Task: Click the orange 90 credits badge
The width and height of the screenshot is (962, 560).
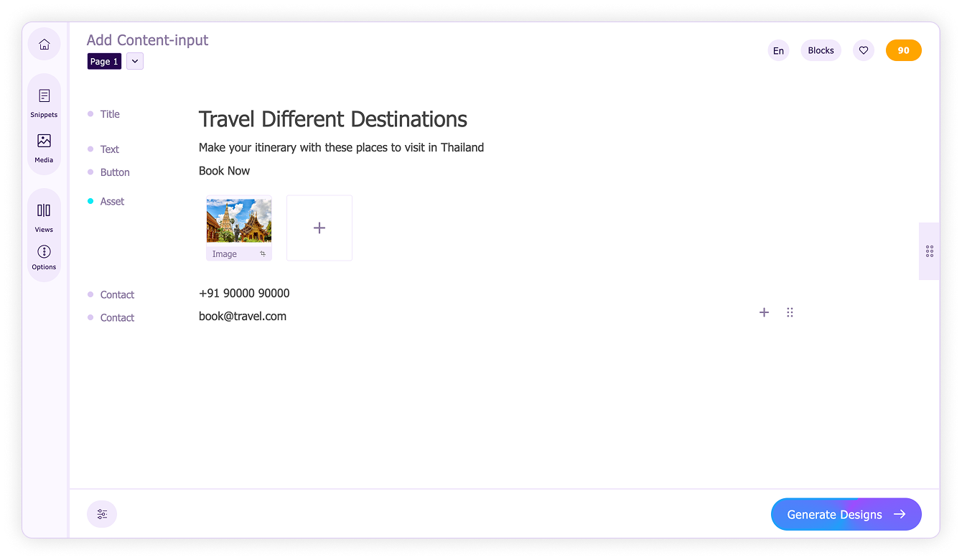Action: click(903, 50)
